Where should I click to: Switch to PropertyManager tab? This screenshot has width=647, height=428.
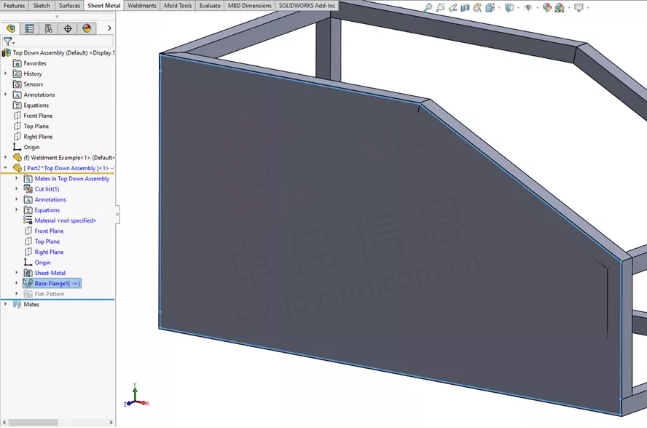29,28
